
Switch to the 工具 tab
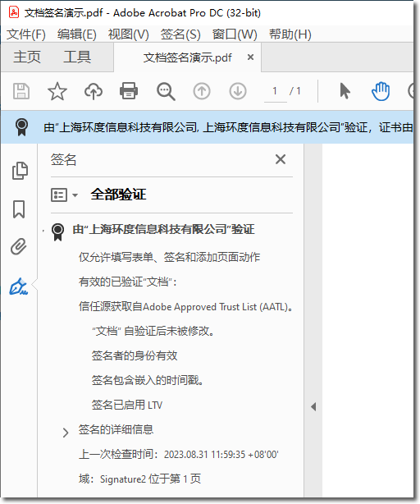pyautogui.click(x=77, y=57)
